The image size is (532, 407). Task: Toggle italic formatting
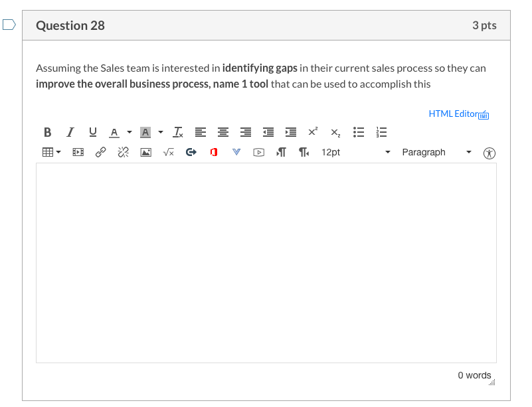click(70, 132)
